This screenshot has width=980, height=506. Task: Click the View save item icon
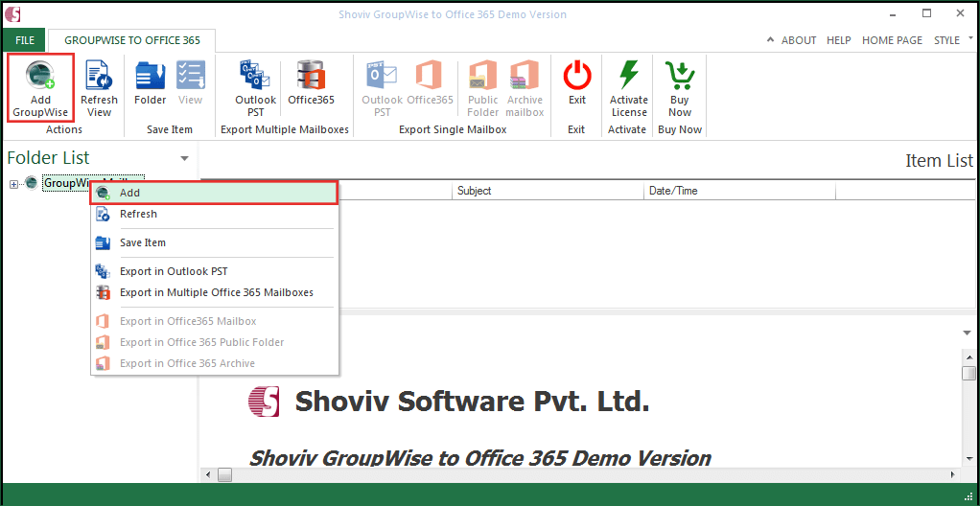[190, 83]
